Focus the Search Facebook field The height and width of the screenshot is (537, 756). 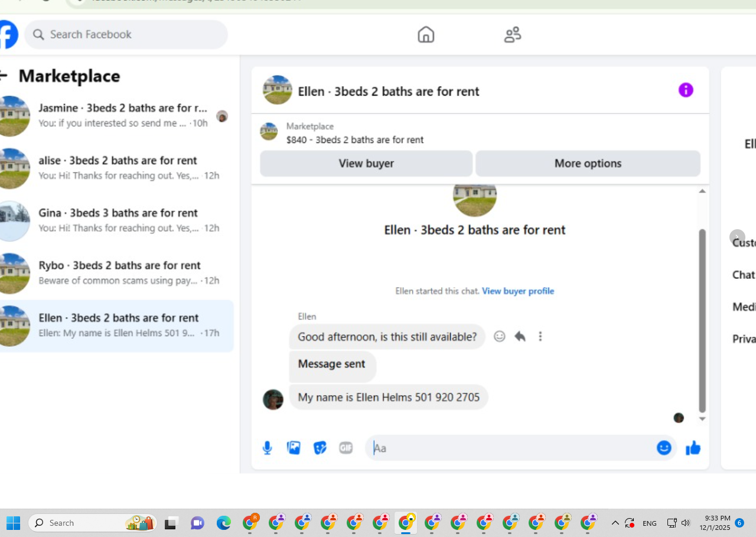pyautogui.click(x=126, y=35)
